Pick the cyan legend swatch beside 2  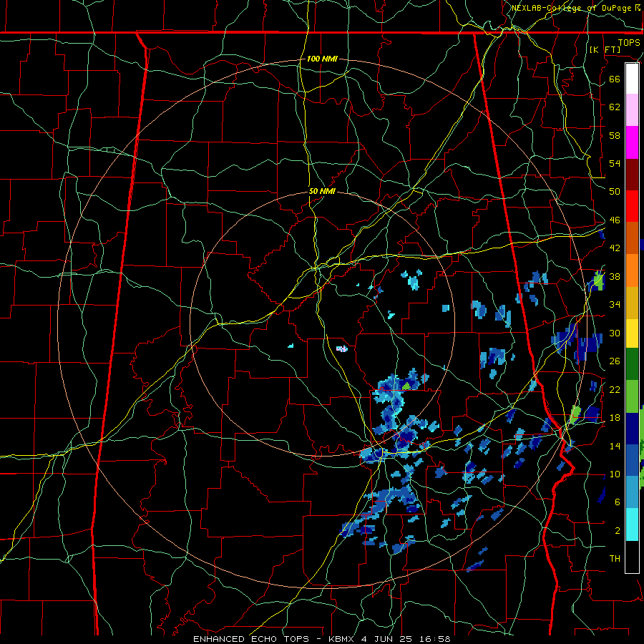632,525
